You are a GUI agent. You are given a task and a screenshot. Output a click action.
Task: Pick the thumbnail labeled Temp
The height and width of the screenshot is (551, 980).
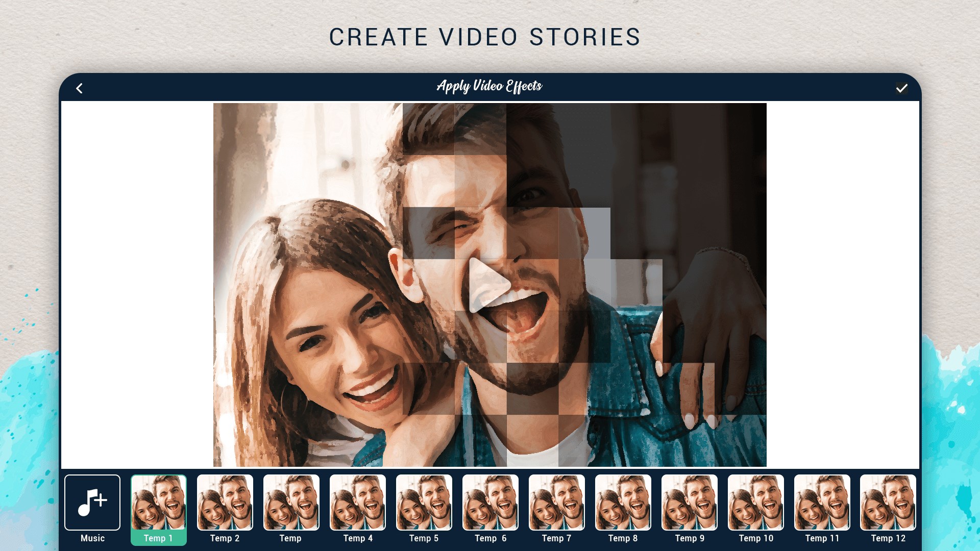click(x=291, y=503)
